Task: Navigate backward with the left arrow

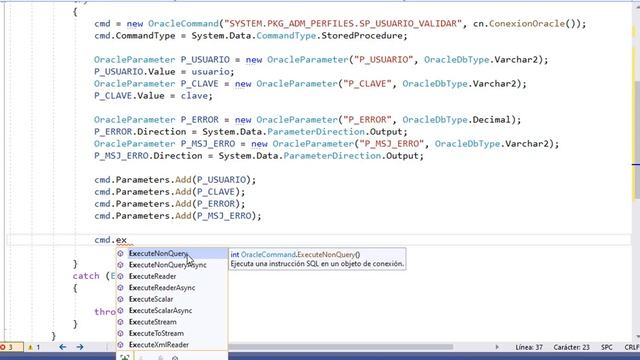Action: [x=62, y=347]
